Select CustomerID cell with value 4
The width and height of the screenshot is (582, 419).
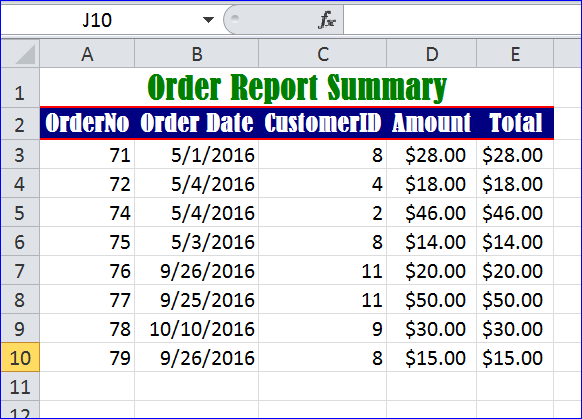point(323,184)
